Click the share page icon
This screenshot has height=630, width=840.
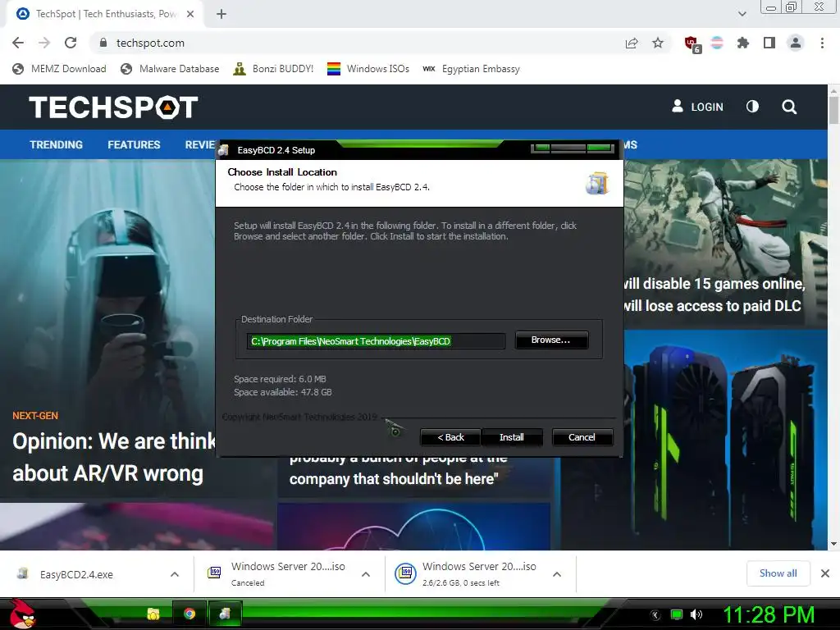click(x=632, y=43)
